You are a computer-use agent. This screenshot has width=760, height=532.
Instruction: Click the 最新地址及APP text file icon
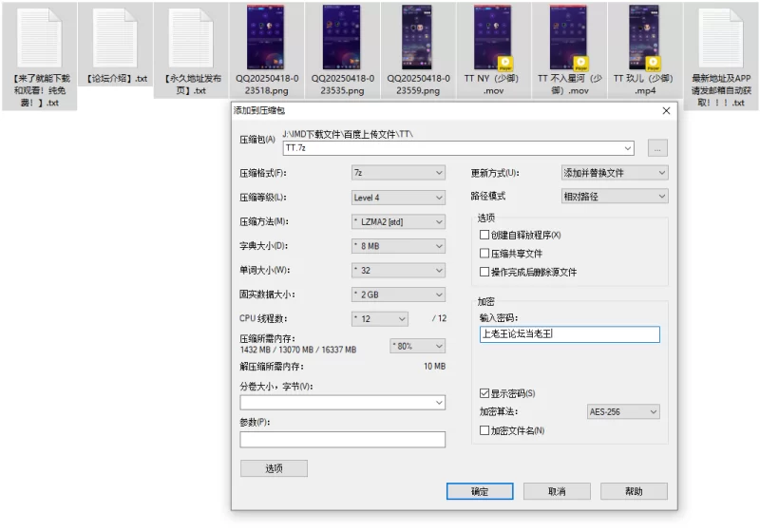pos(721,38)
